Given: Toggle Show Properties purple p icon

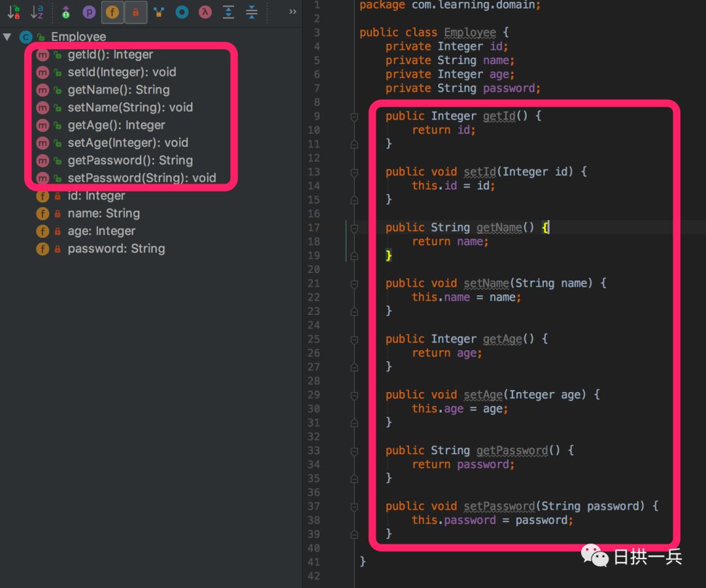Looking at the screenshot, I should click(89, 12).
